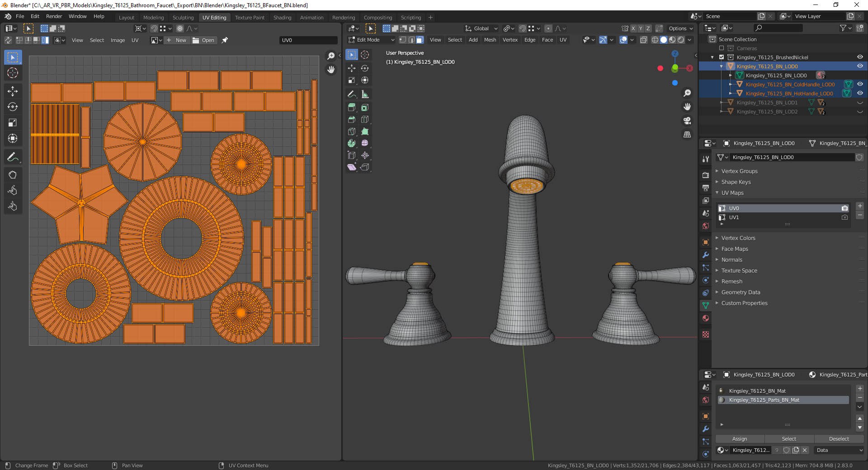Open the Material properties tab icon
Screen dimensions: 868x470
[x=706, y=319]
